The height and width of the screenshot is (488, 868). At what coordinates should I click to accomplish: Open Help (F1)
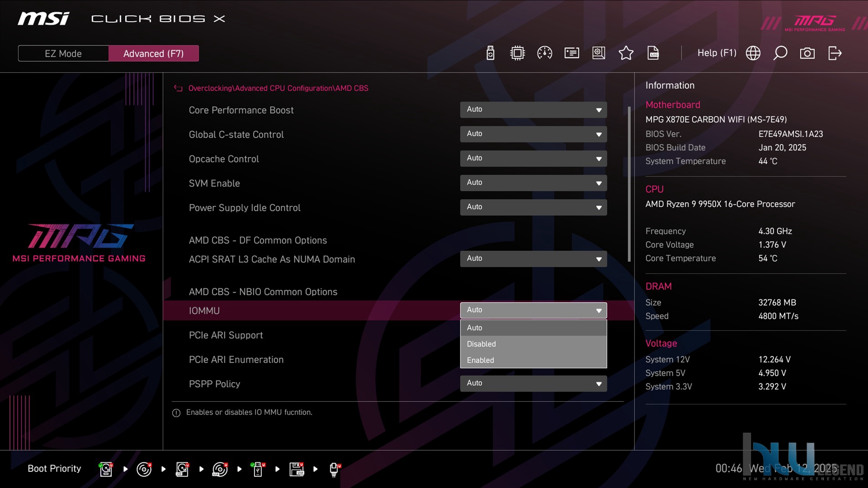[x=717, y=53]
